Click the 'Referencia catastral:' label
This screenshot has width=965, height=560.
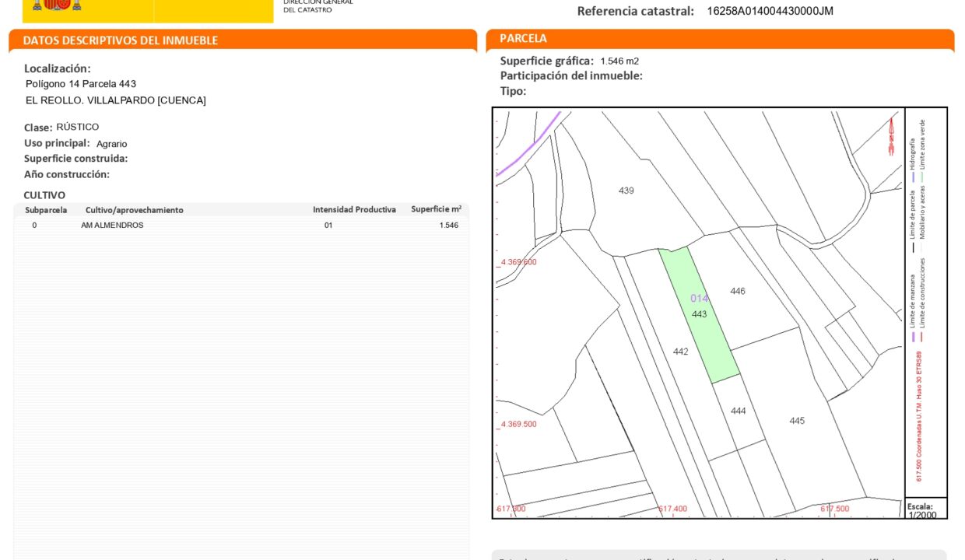[x=635, y=11]
